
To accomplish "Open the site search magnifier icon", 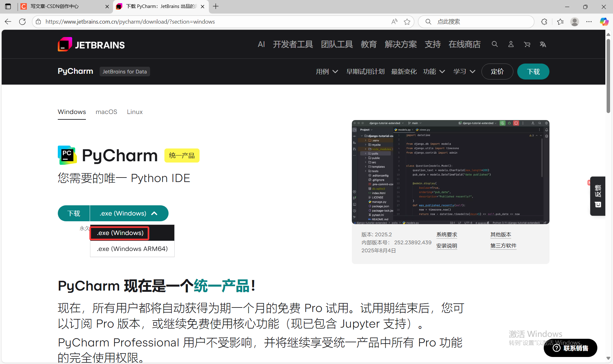I will point(495,44).
